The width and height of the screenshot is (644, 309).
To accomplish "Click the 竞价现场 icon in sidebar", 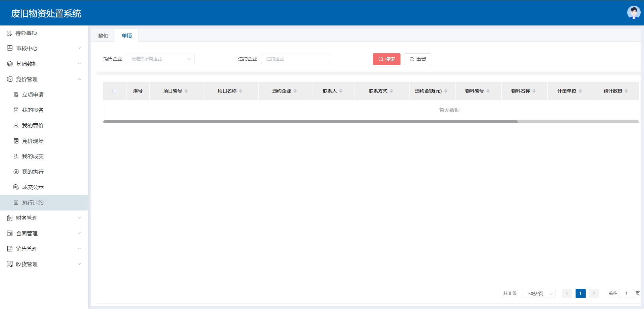I will (16, 141).
